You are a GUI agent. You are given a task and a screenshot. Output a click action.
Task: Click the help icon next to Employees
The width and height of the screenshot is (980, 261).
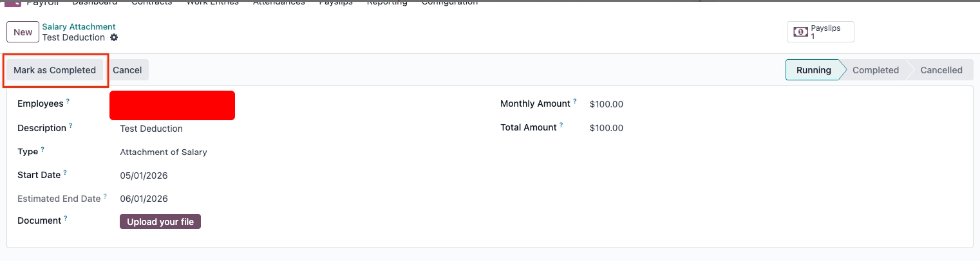[x=68, y=102]
